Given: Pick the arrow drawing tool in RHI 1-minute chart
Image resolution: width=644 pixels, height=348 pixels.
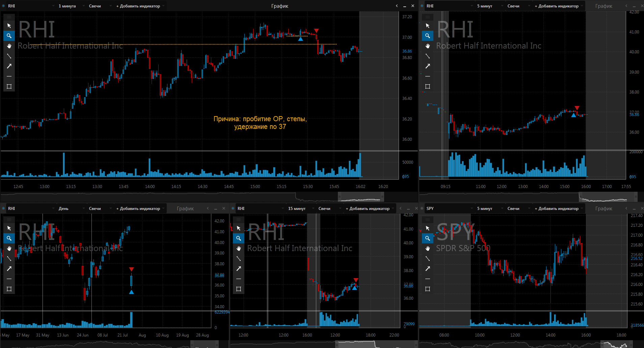Looking at the screenshot, I should tap(9, 66).
